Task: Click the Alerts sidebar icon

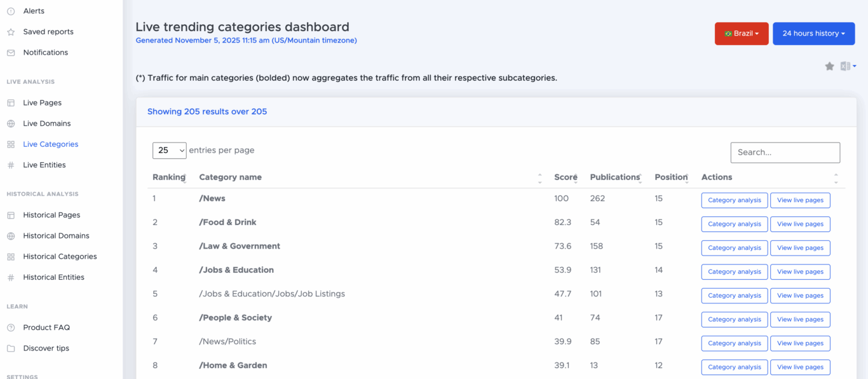Action: coord(11,11)
